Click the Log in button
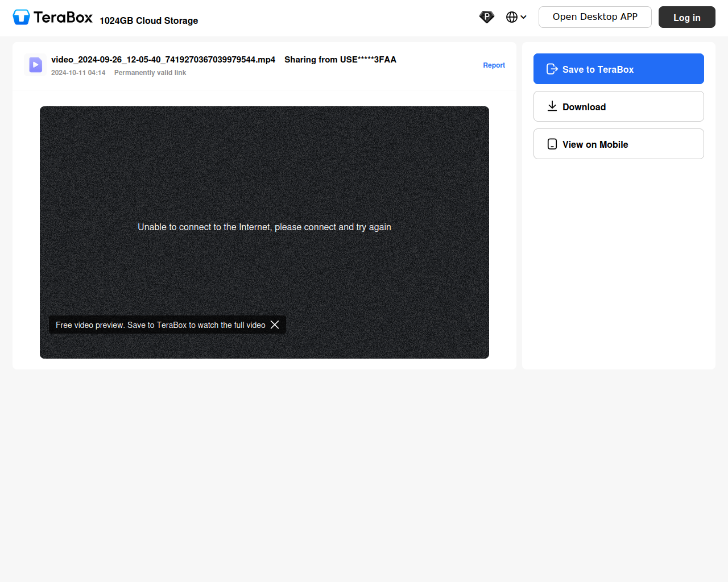 pos(687,17)
